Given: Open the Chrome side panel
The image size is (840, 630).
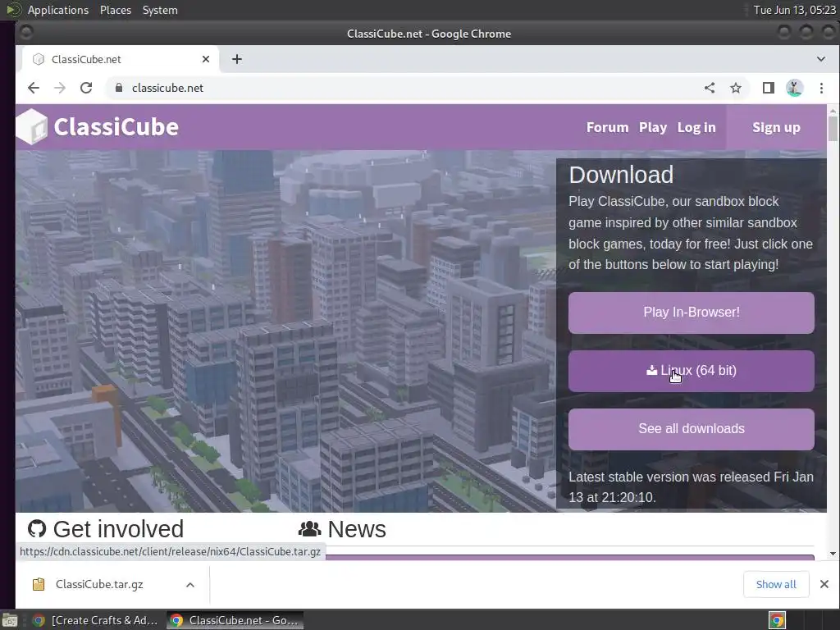Looking at the screenshot, I should click(x=768, y=88).
